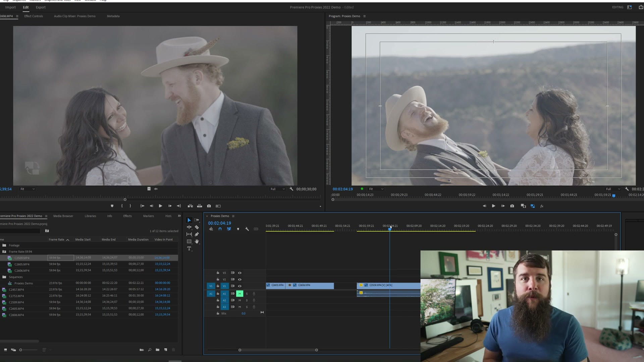Screen dimensions: 644x362
Task: Play the sequence in Program monitor
Action: click(493, 206)
